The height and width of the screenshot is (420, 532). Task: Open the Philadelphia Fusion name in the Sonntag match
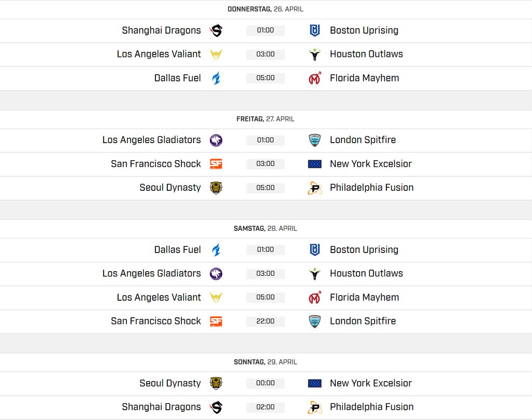tap(371, 408)
